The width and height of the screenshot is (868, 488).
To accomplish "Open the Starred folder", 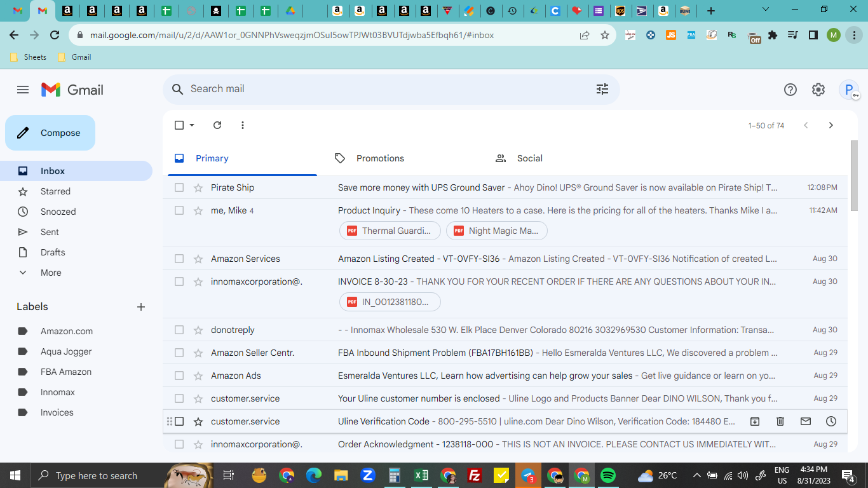I will click(76, 191).
